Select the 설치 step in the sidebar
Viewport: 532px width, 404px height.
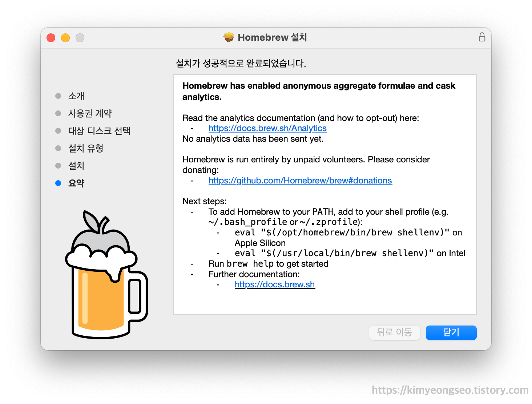[76, 166]
